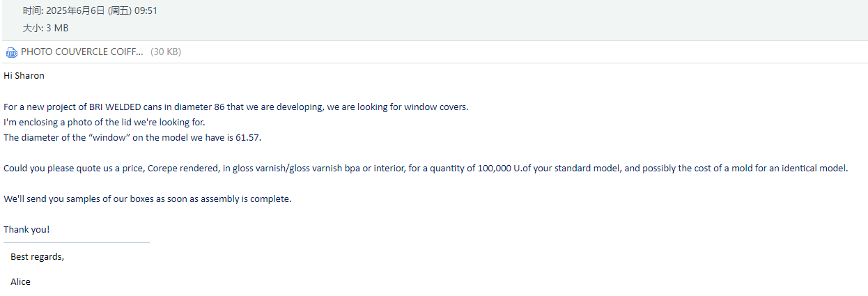Click the JPG attachment file icon
This screenshot has height=296, width=868.
pos(11,52)
